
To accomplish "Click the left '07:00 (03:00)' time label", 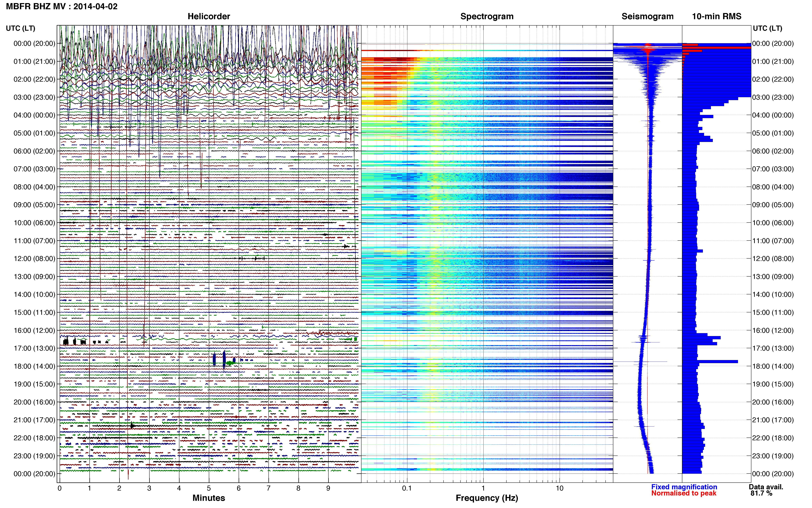I will click(34, 169).
